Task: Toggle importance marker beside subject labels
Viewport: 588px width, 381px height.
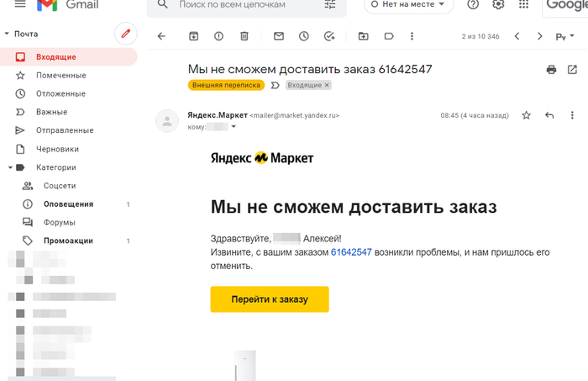Action: click(x=276, y=85)
